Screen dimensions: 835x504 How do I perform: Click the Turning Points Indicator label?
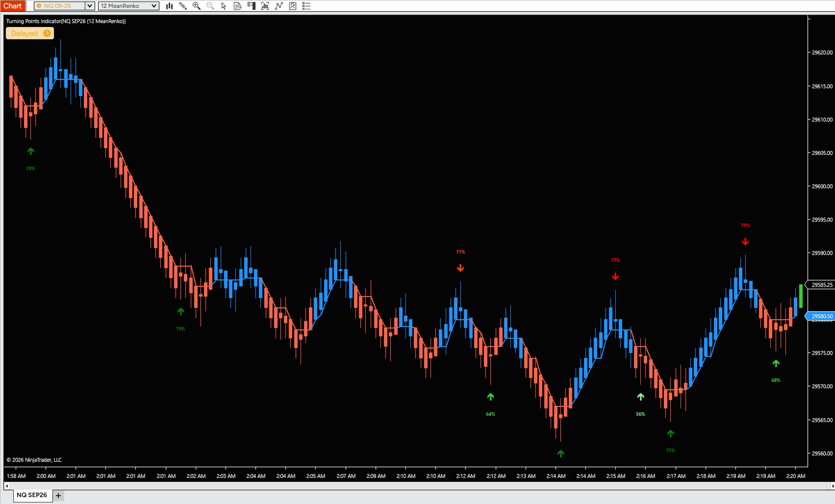pyautogui.click(x=66, y=21)
